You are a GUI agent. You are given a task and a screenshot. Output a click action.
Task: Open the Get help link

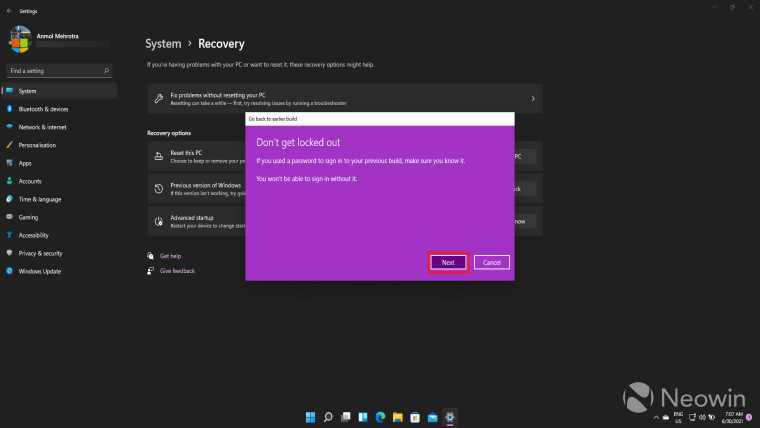tap(170, 256)
